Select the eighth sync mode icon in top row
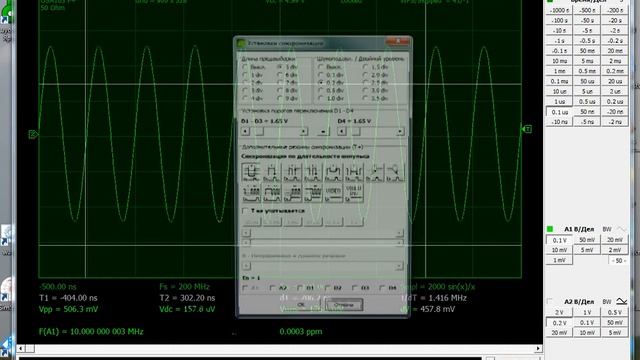640x360 pixels. tap(395, 172)
